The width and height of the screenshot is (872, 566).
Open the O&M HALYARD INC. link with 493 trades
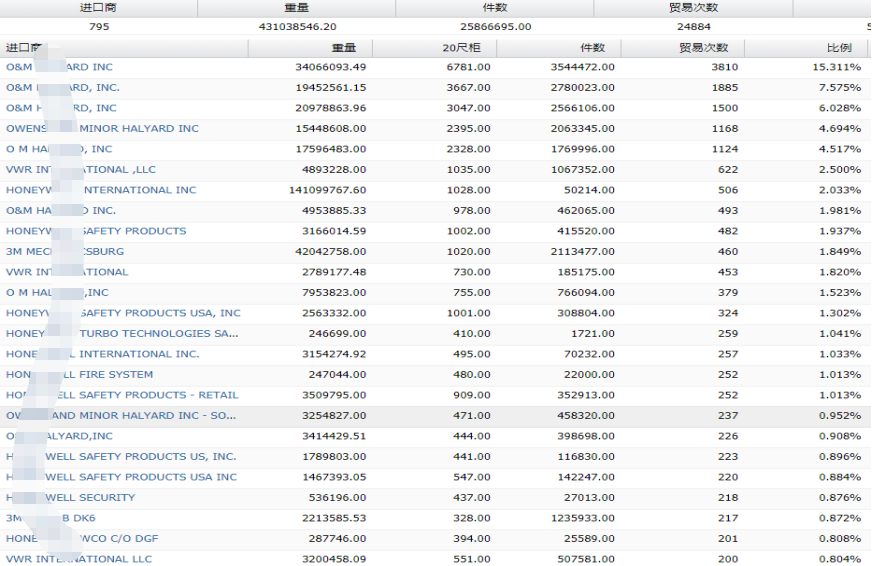(x=61, y=211)
